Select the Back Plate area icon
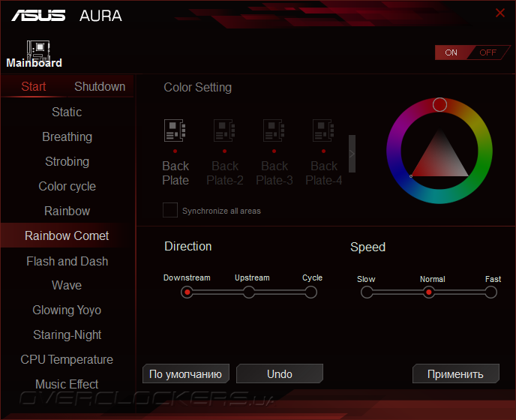The height and width of the screenshot is (420, 516). coord(175,130)
